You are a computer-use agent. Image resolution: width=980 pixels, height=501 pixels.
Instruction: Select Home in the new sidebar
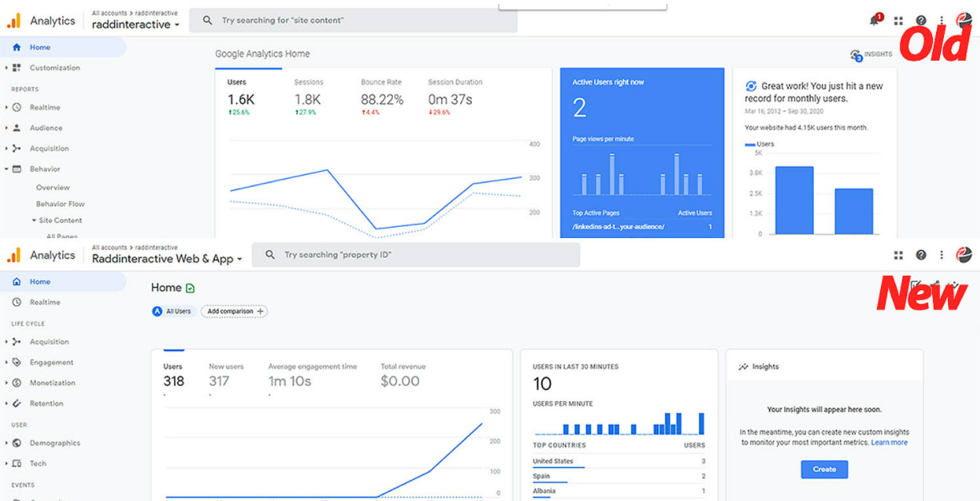[63, 282]
